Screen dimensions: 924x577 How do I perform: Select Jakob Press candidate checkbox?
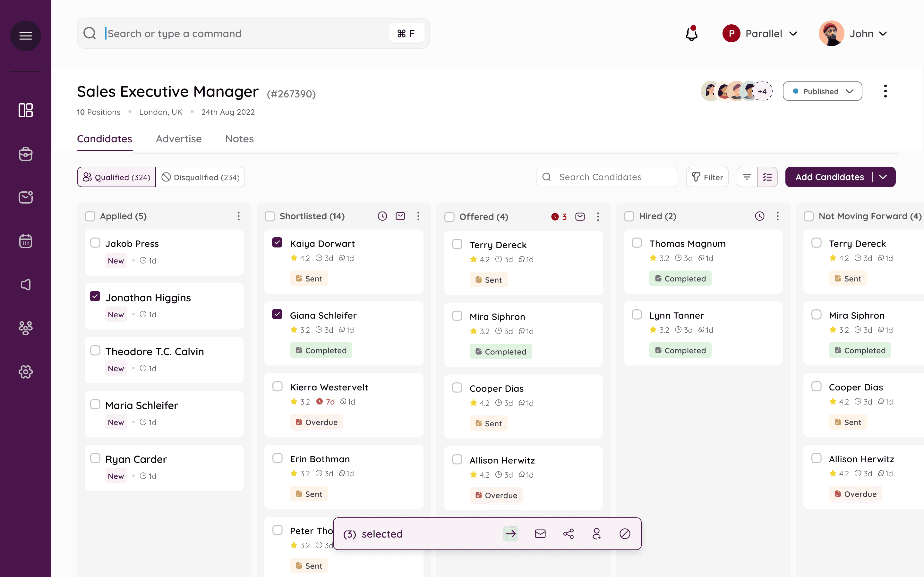pos(95,243)
